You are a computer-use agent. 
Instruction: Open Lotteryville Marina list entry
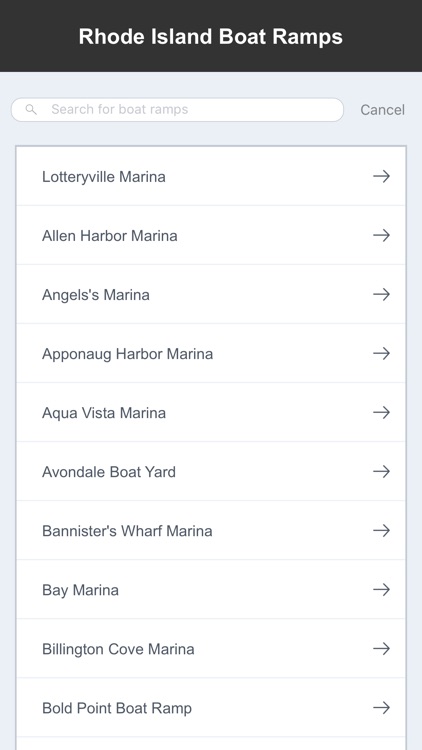[211, 176]
